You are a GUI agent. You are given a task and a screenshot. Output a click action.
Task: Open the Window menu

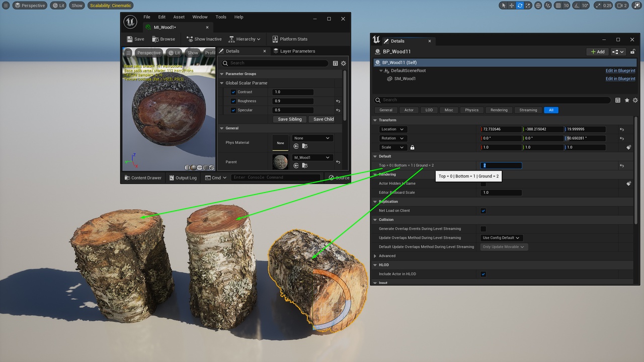(x=200, y=17)
